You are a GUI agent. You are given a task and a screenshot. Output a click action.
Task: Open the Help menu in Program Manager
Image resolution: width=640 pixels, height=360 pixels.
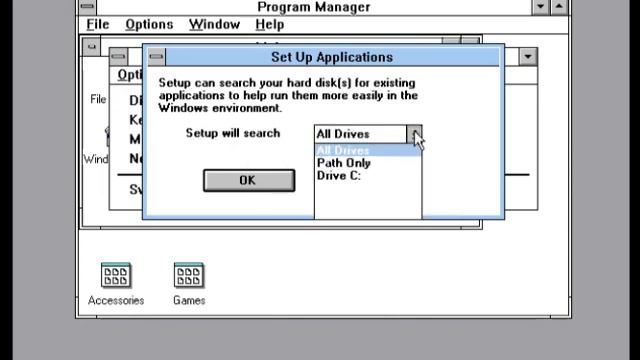point(269,24)
